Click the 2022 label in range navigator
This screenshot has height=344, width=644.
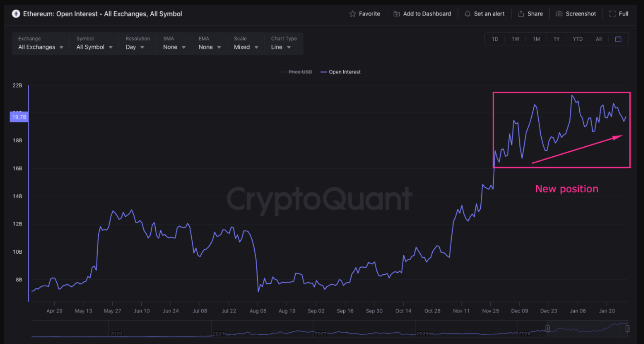pyautogui.click(x=320, y=334)
